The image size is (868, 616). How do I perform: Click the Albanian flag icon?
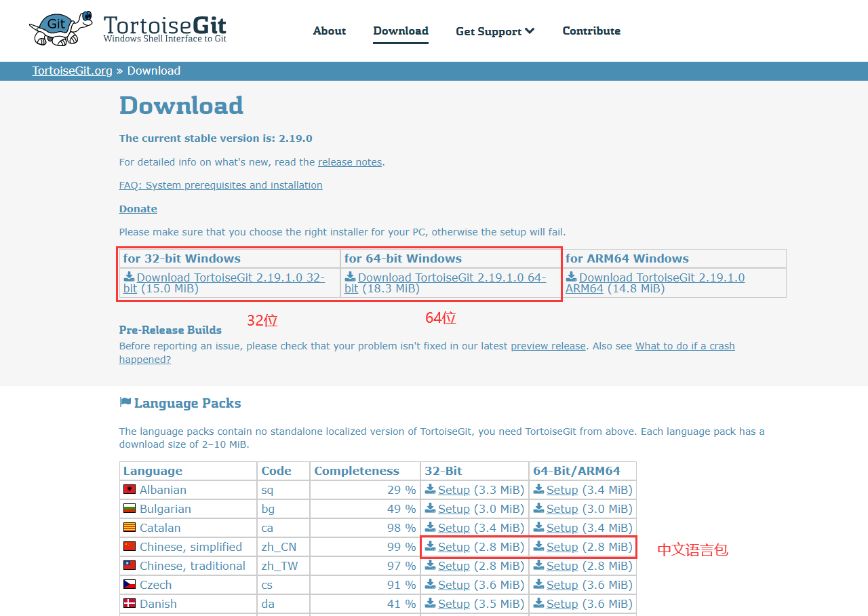(x=130, y=490)
